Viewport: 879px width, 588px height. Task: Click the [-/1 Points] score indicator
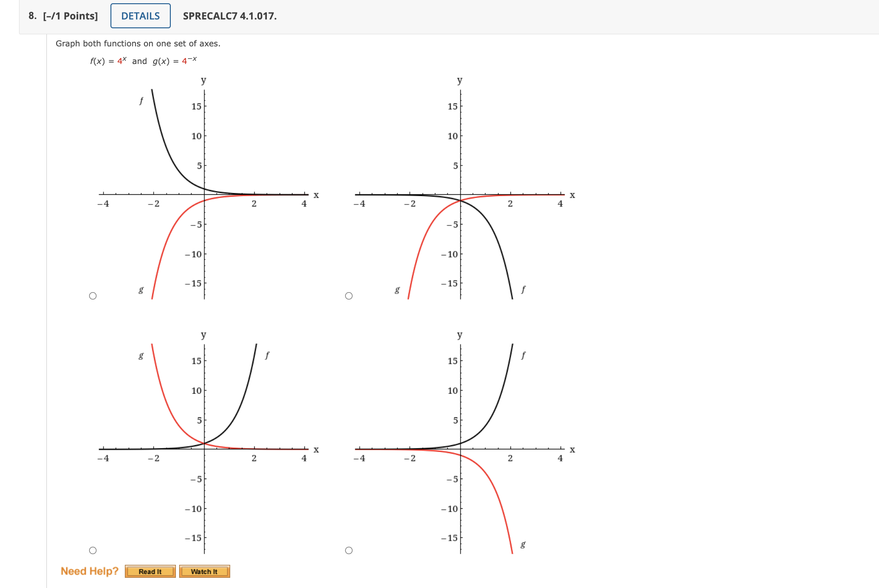[x=71, y=16]
